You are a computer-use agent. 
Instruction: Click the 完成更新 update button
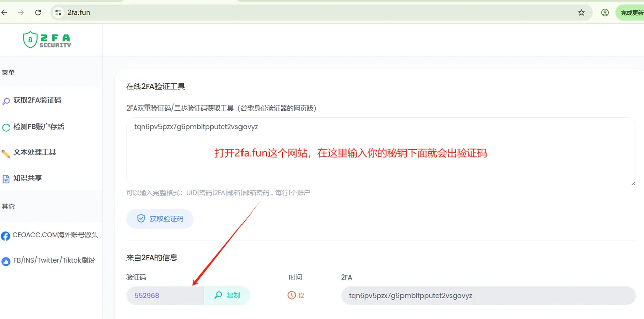coord(630,13)
